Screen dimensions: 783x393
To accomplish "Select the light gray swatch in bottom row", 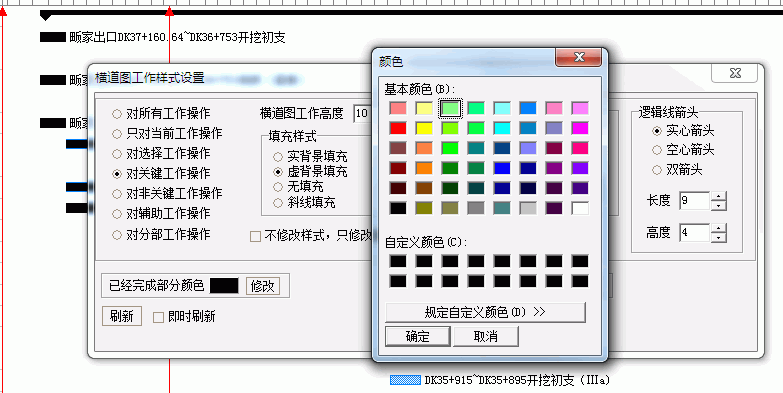I will click(x=528, y=208).
